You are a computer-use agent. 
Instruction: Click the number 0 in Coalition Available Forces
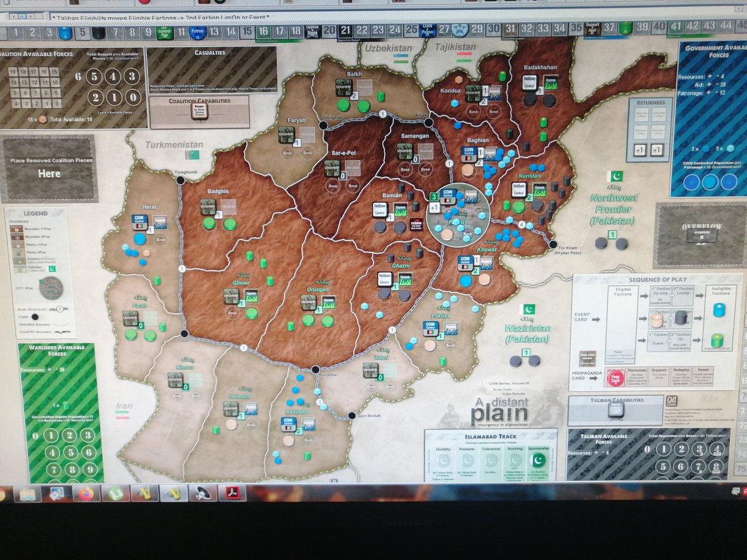[132, 97]
